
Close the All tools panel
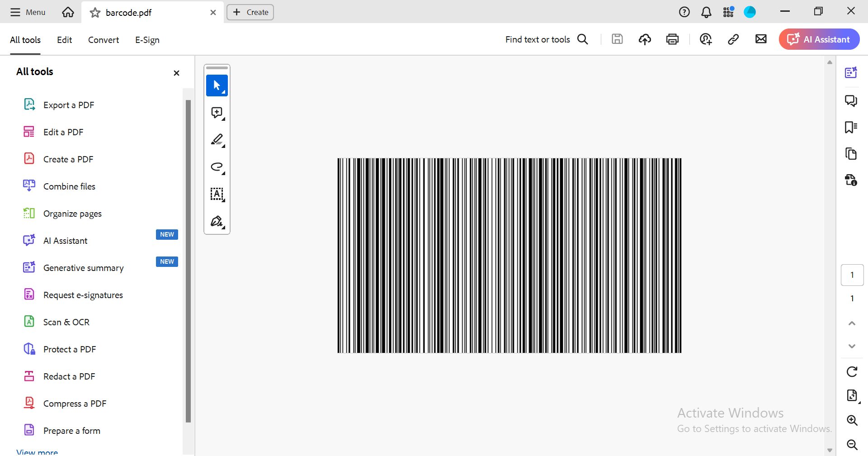point(176,73)
